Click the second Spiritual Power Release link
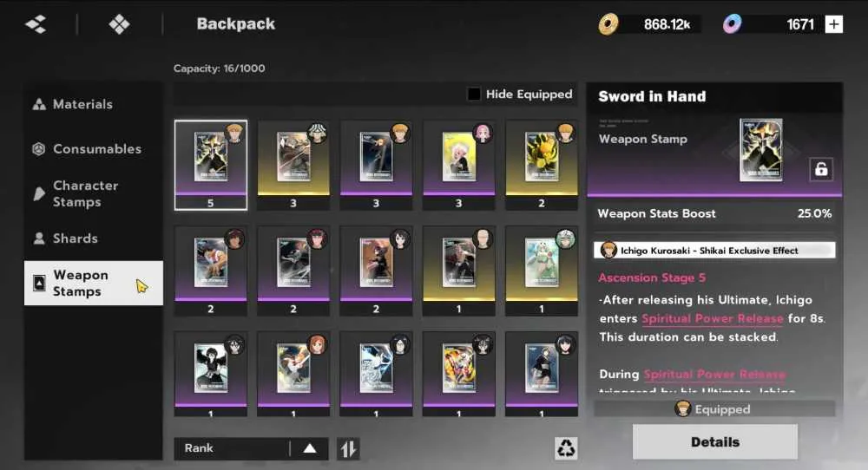868x470 pixels. 714,375
